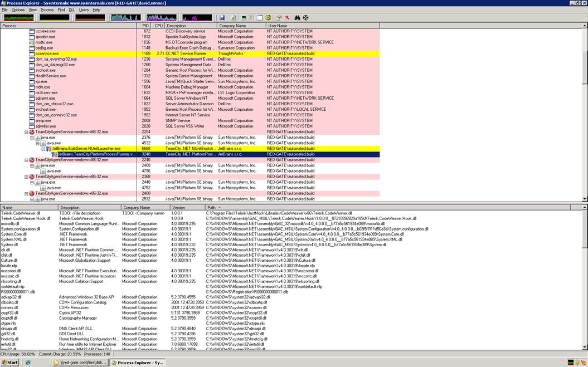Viewport: 588px width, 367px height.
Task: Collapse java.exe tree node PID 2440
Action: (x=32, y=182)
